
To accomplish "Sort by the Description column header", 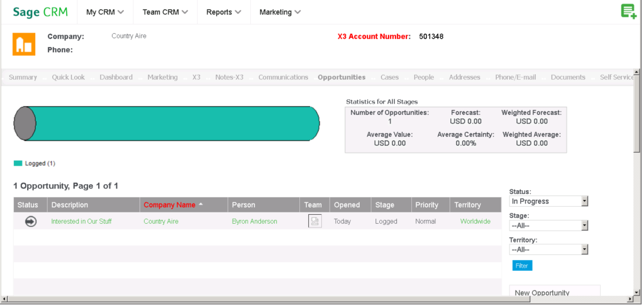I will (70, 205).
